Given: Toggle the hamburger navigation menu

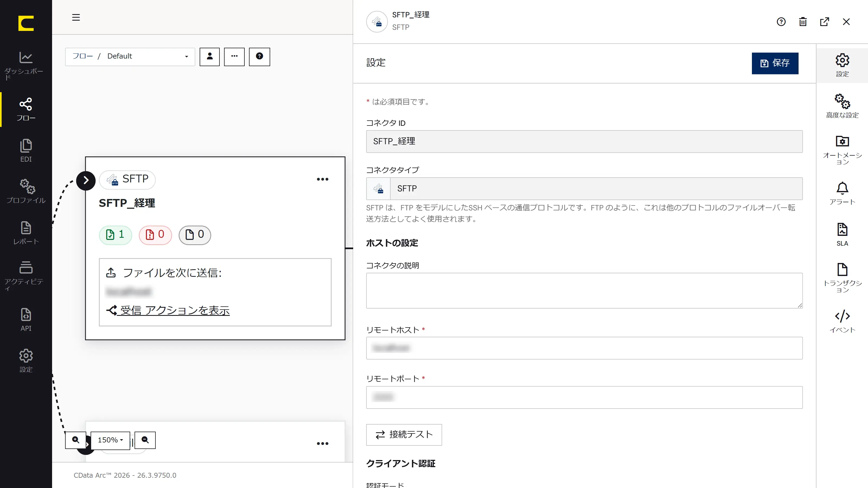Looking at the screenshot, I should click(76, 17).
